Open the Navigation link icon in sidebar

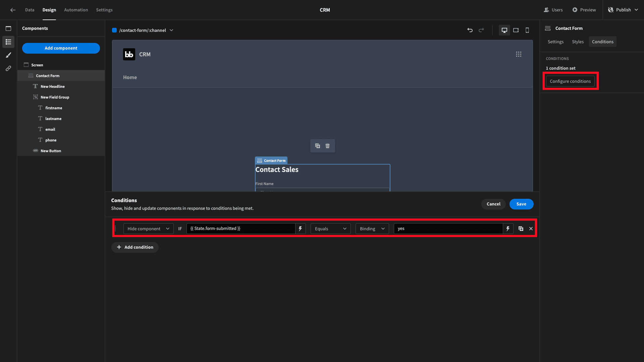tap(8, 68)
